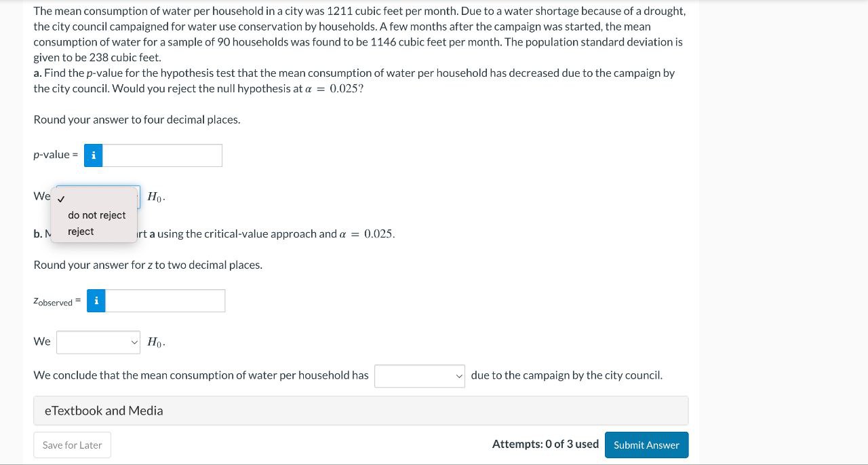868x465 pixels.
Task: Choose 'do not reject' from the open dropdown
Action: [96, 215]
